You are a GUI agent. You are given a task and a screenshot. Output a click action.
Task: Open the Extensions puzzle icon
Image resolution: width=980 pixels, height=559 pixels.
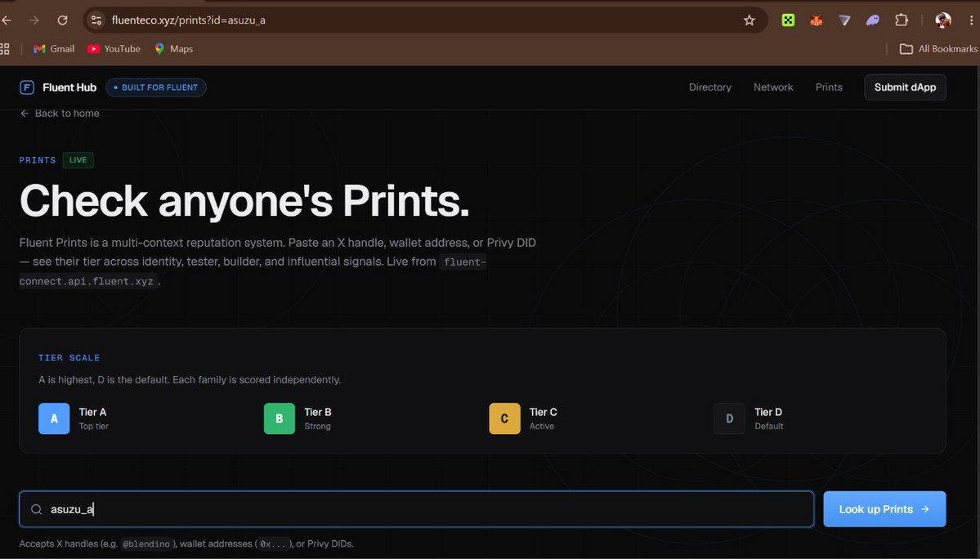pyautogui.click(x=902, y=20)
